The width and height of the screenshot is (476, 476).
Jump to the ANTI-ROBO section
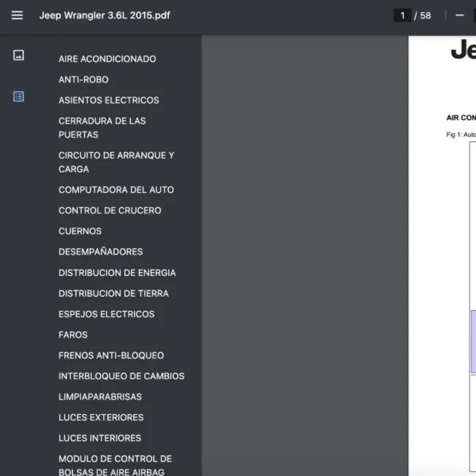click(83, 79)
